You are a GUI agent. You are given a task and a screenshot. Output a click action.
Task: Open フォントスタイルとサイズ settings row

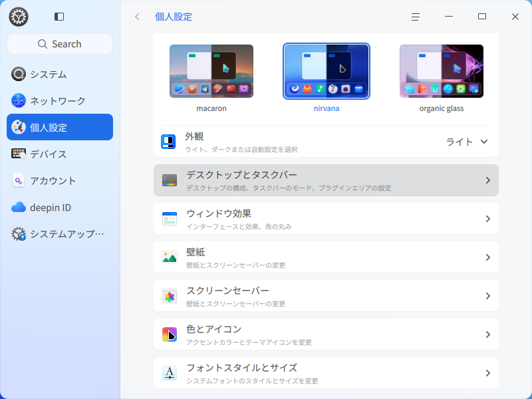tap(326, 373)
